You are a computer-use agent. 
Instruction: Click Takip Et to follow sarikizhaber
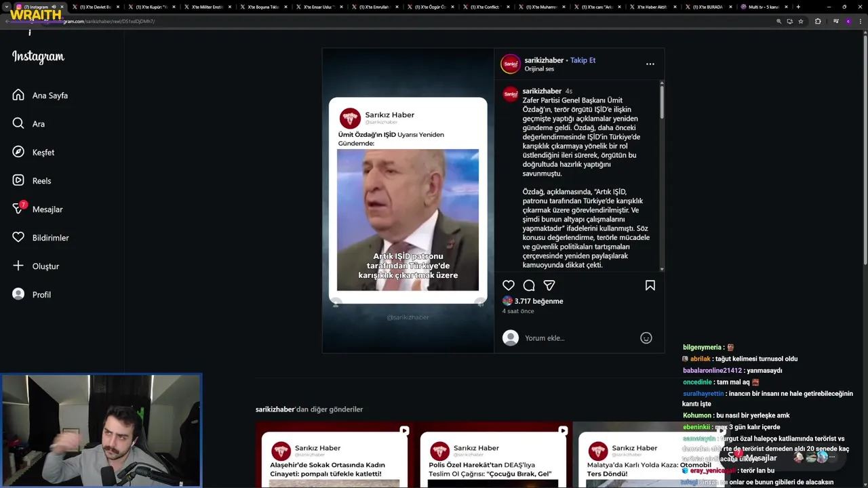[x=583, y=60]
